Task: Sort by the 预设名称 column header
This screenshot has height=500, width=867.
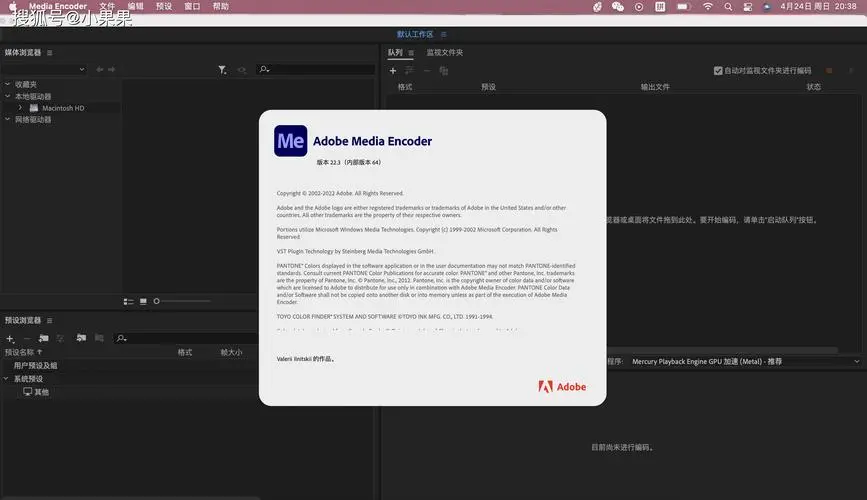Action: (23, 352)
